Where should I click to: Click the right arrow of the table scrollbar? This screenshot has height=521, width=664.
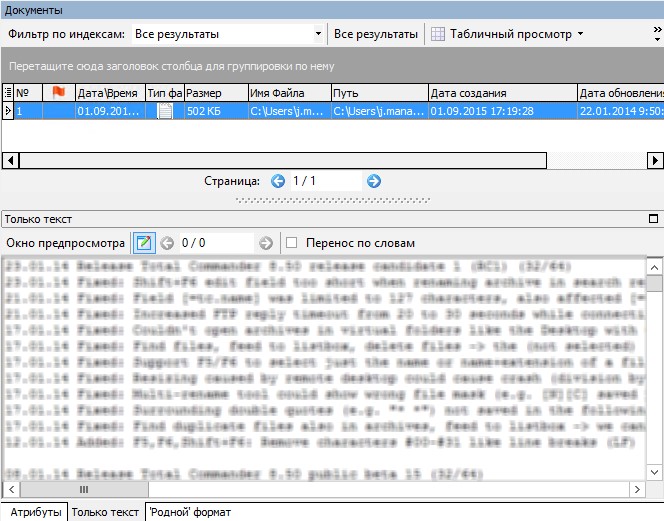pyautogui.click(x=655, y=161)
